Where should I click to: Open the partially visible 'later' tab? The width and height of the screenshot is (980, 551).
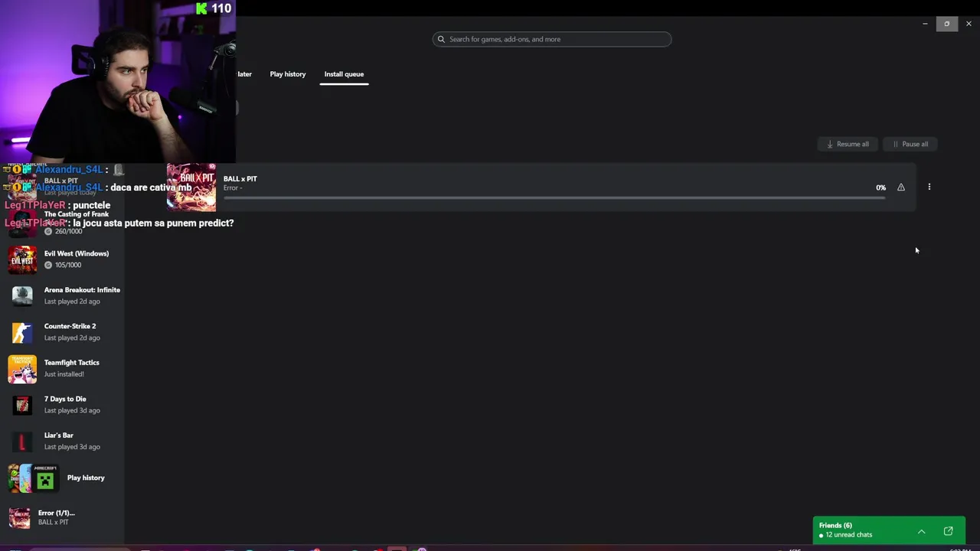(245, 74)
